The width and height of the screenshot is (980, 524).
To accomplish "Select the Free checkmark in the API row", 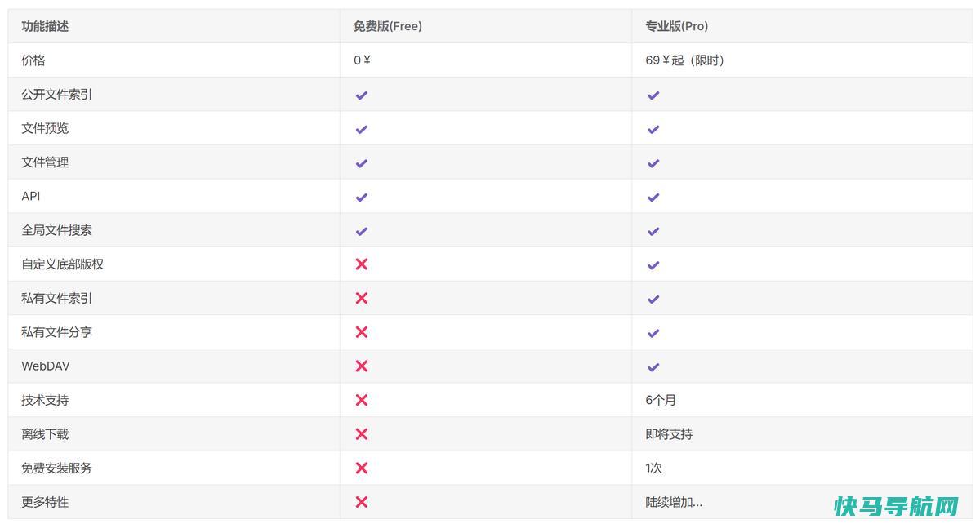I will coord(362,197).
